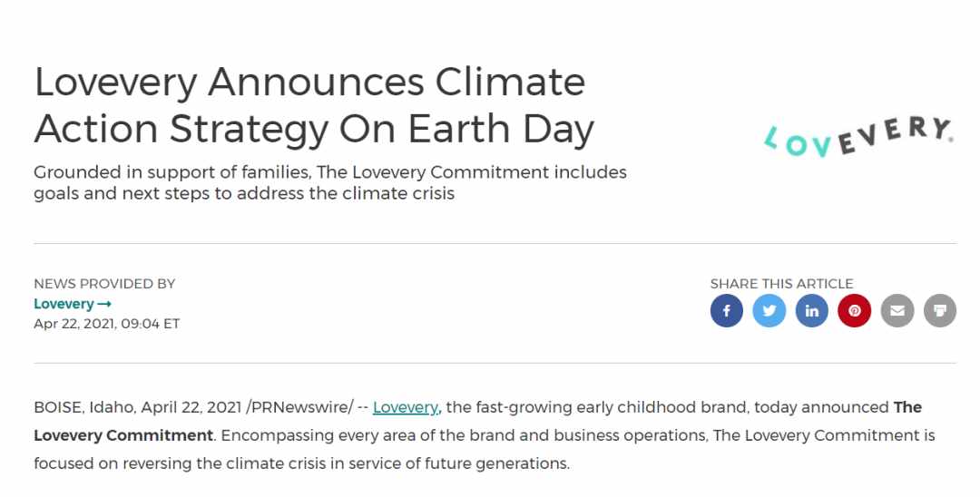
Task: Pin the article on Pinterest
Action: click(x=855, y=311)
